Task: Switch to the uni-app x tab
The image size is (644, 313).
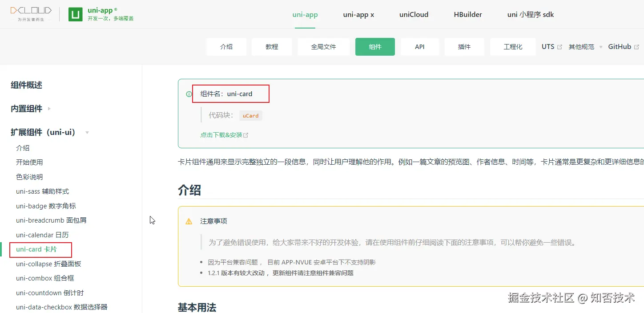Action: coord(358,14)
